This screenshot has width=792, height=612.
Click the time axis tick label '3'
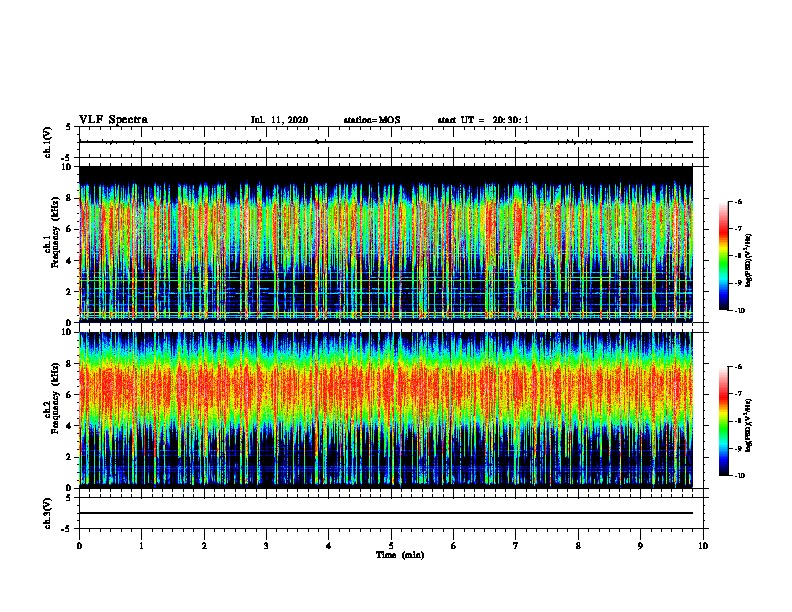266,545
